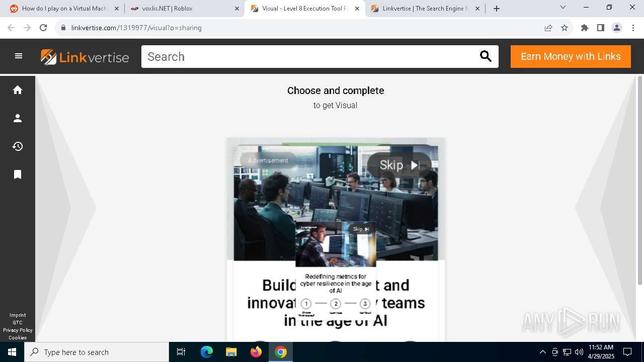Open the Privacy Policy link
This screenshot has height=362, width=644.
coord(18,330)
